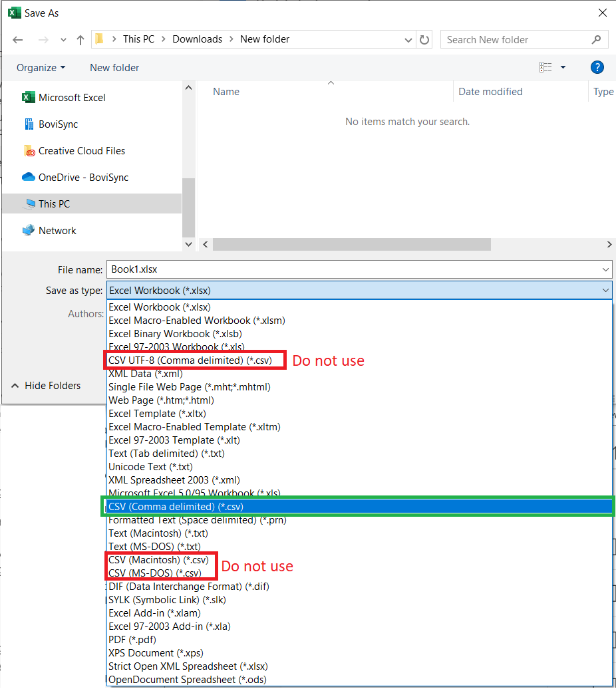The image size is (616, 689).
Task: Choose Excel 97-2003 Add-in (*.xla)
Action: point(360,626)
